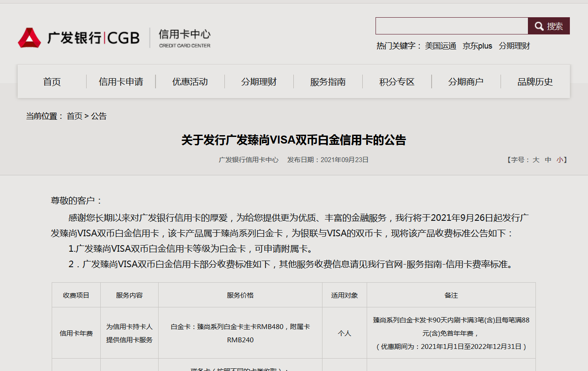Click the 当前位置 label

click(45, 116)
